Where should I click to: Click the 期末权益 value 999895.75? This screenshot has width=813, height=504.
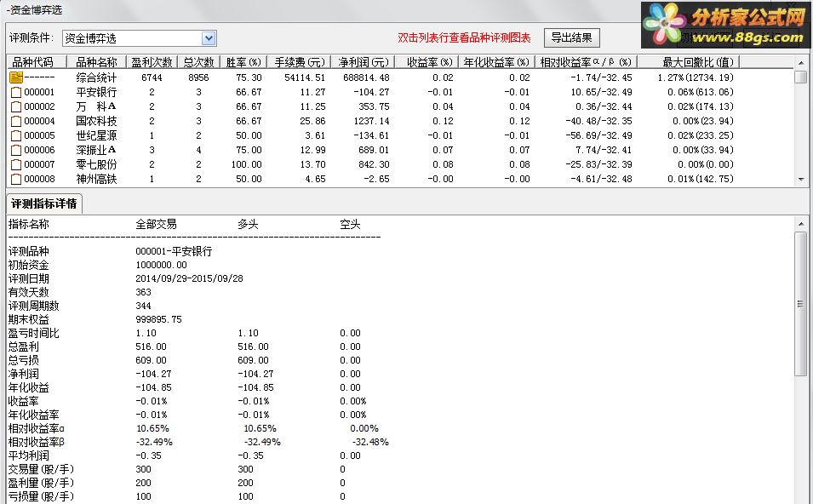(158, 319)
